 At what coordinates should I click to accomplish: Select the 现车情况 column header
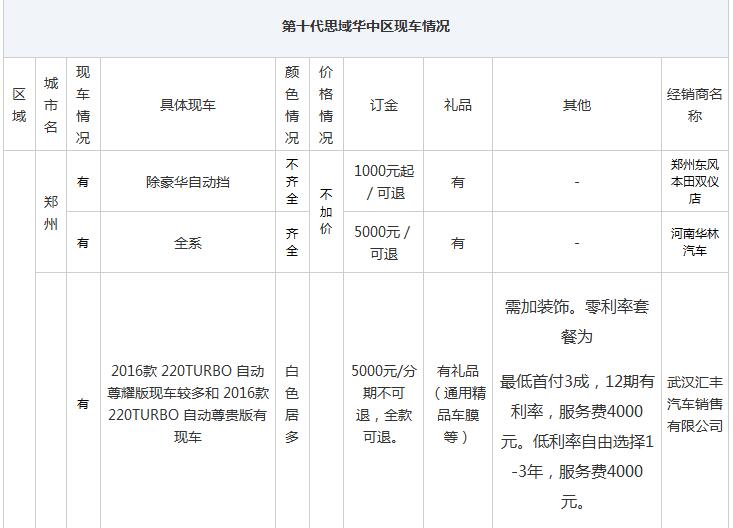(x=83, y=105)
